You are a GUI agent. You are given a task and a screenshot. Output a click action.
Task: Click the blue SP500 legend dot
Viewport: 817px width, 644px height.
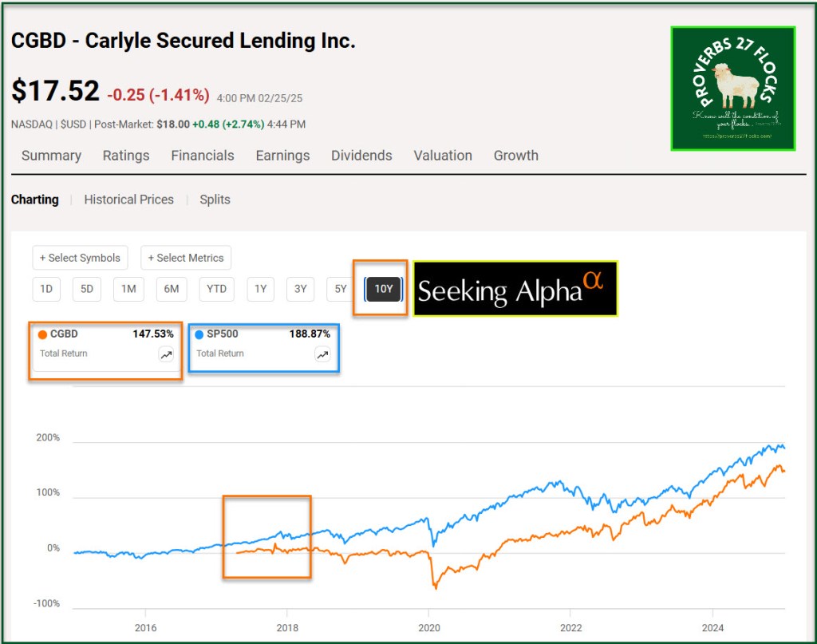tap(199, 334)
